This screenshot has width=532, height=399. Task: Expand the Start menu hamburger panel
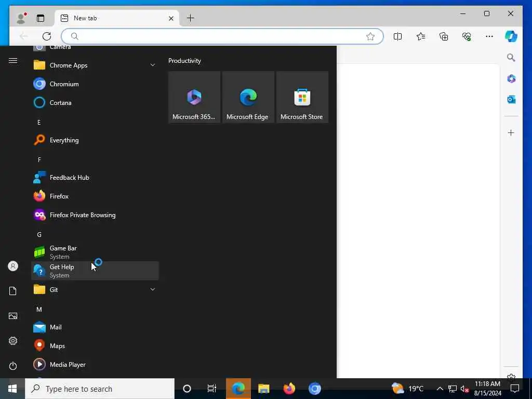tap(13, 60)
